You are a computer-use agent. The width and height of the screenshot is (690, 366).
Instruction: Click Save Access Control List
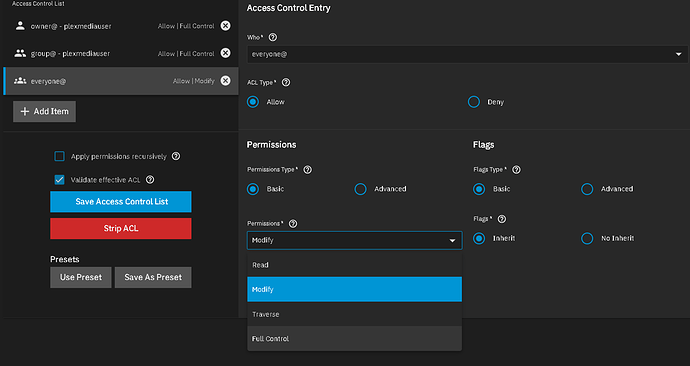click(x=121, y=201)
